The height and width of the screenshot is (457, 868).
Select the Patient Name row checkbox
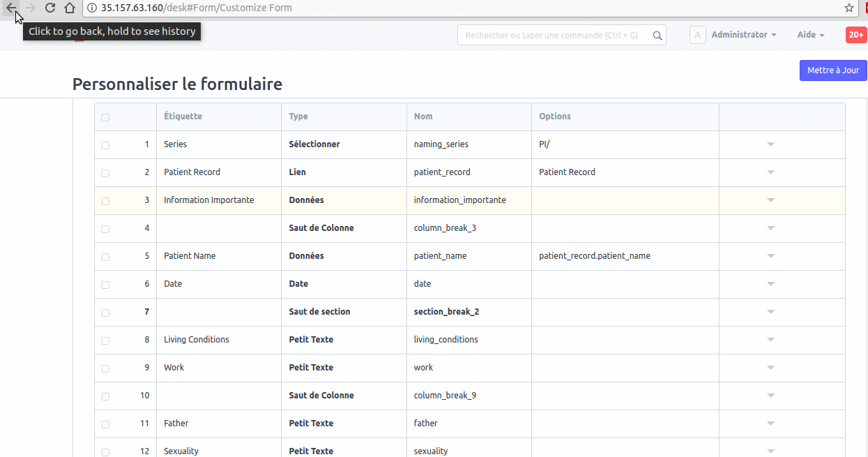(x=105, y=257)
